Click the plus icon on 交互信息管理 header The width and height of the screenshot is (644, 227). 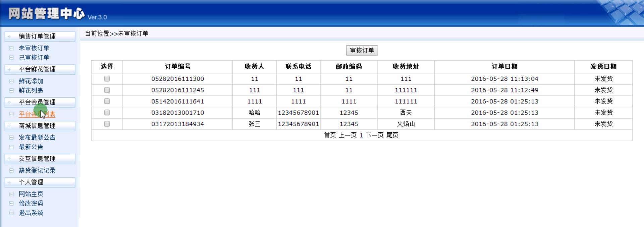click(x=9, y=159)
